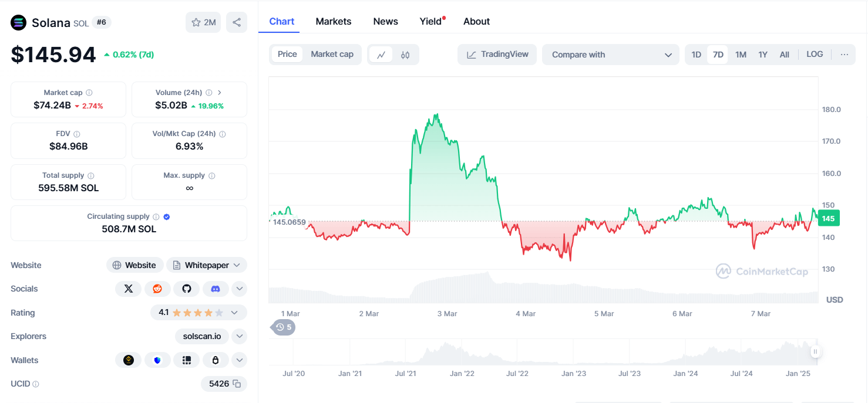
Task: Open the FDV info icon
Action: [x=77, y=134]
